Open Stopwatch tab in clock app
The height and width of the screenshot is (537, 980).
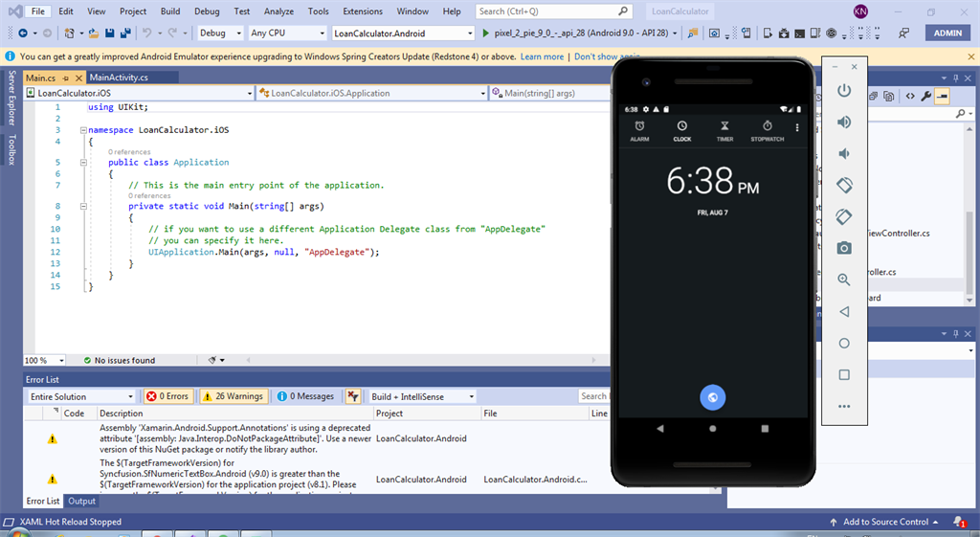pyautogui.click(x=767, y=130)
